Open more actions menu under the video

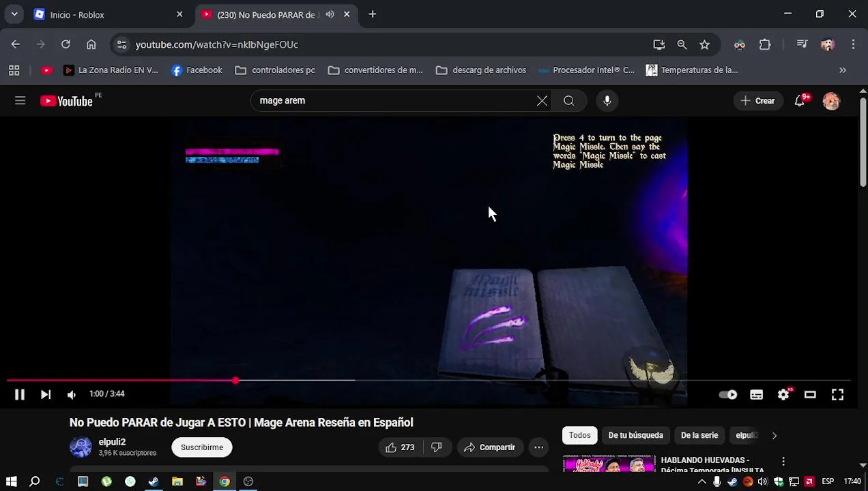pyautogui.click(x=538, y=447)
